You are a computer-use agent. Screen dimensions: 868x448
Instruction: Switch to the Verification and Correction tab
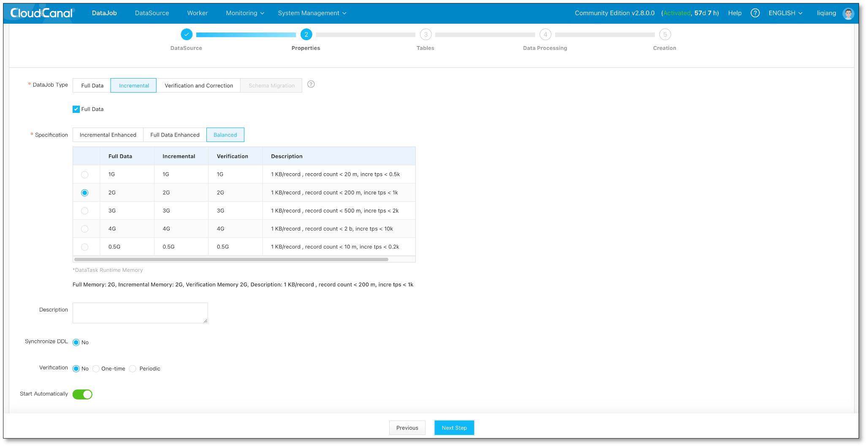(198, 85)
